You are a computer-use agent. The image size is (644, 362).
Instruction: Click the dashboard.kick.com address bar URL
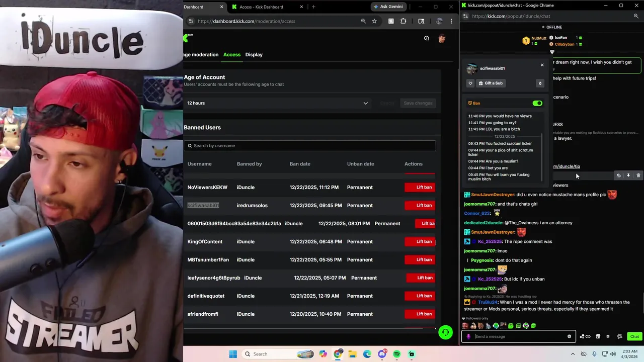click(x=247, y=21)
